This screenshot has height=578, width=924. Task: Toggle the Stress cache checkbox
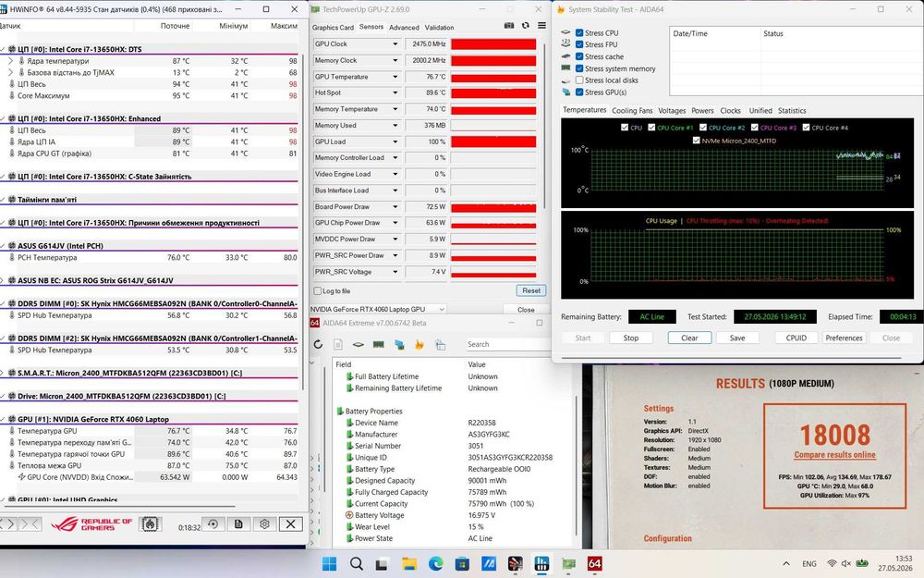tap(579, 56)
